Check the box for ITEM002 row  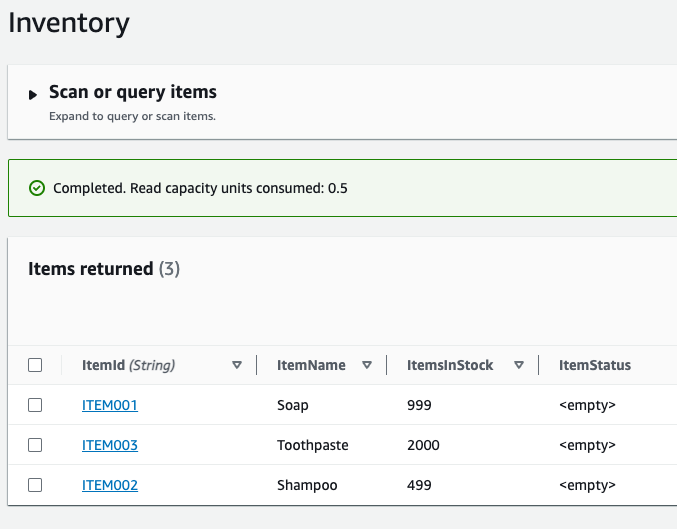click(x=35, y=485)
